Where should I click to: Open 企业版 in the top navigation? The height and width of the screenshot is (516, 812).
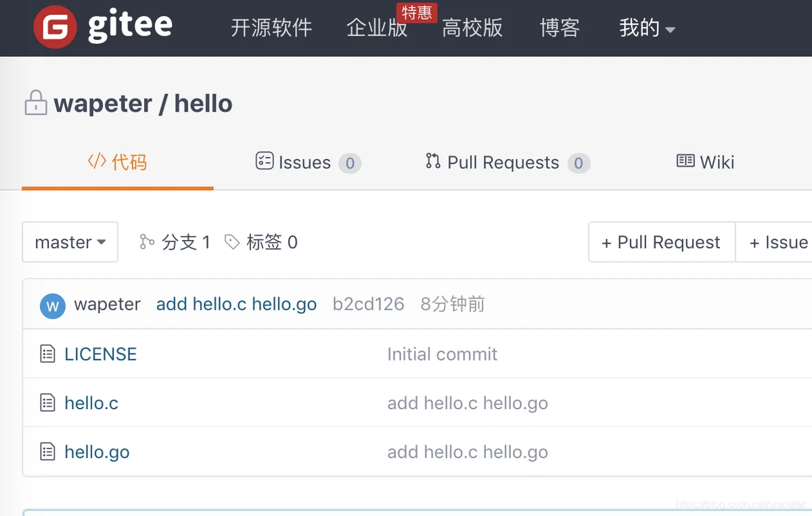[x=377, y=28]
